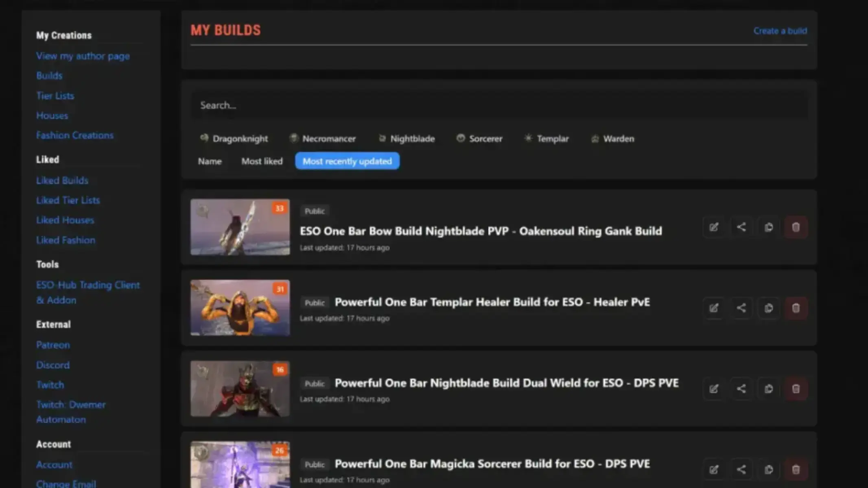Open the Discord link
The height and width of the screenshot is (488, 868).
[53, 365]
